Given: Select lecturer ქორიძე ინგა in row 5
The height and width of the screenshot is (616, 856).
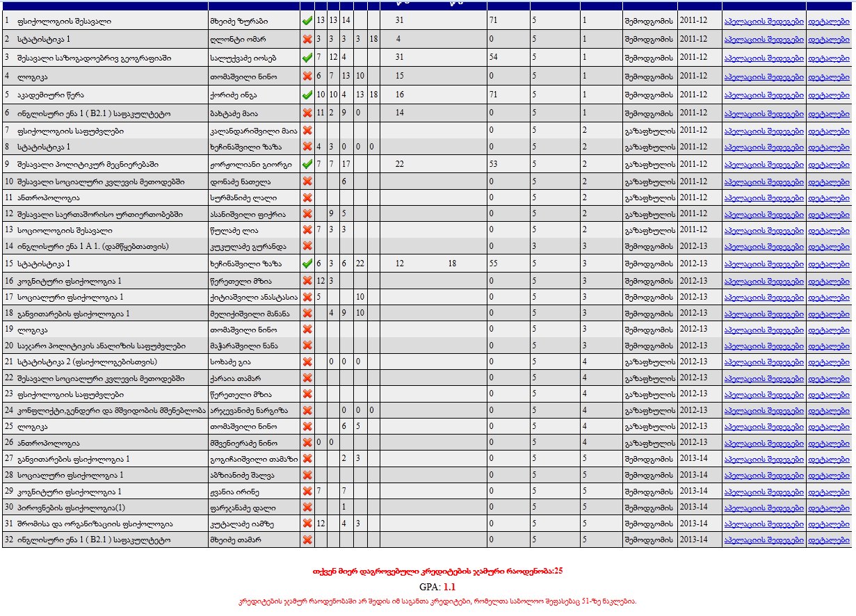Looking at the screenshot, I should (x=234, y=94).
